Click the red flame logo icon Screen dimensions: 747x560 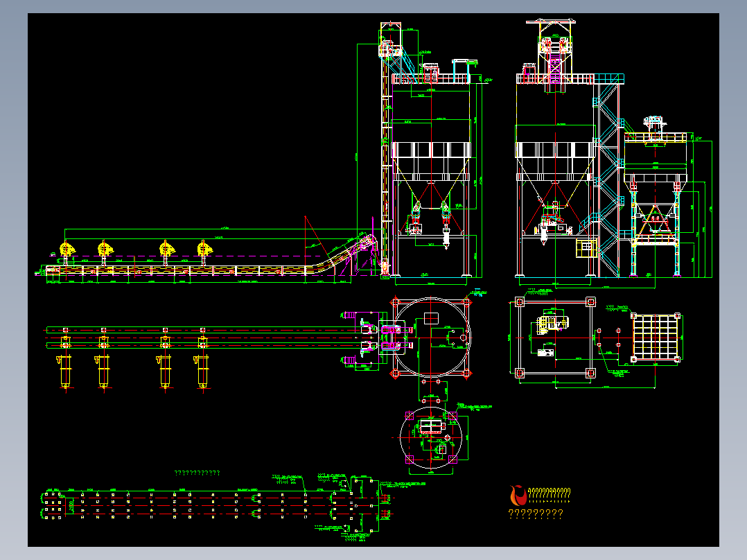518,496
